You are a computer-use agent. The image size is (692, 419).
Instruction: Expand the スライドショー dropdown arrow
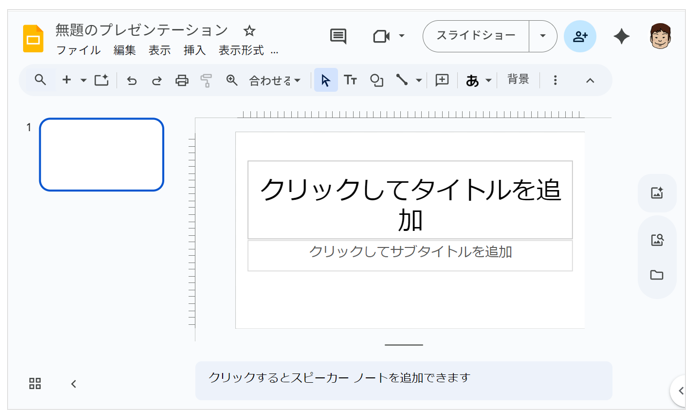543,36
